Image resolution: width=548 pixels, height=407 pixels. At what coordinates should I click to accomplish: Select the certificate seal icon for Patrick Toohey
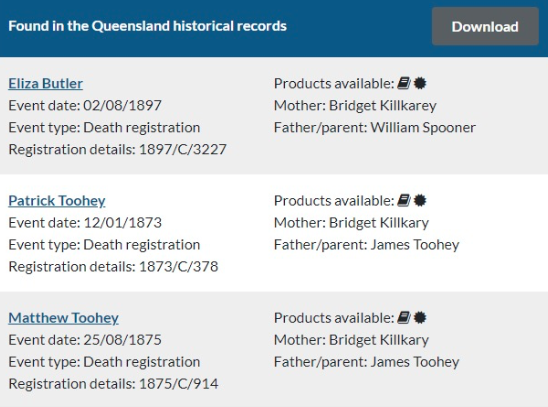tap(420, 201)
